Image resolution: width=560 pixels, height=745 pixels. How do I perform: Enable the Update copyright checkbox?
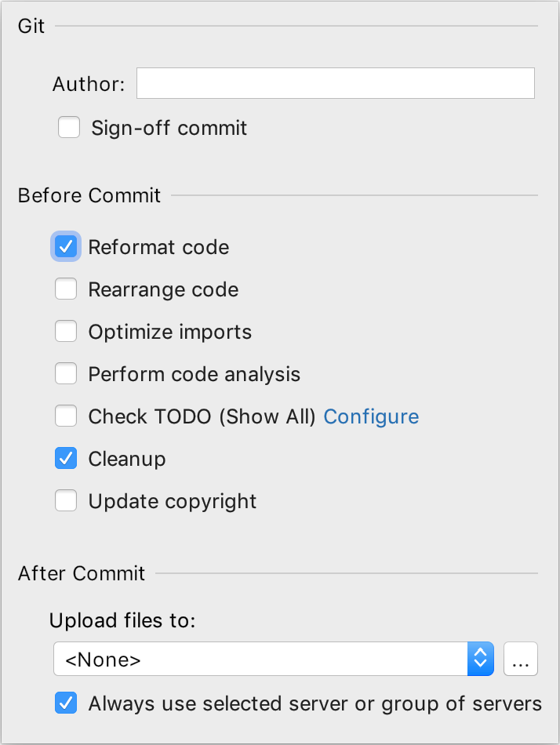click(66, 500)
